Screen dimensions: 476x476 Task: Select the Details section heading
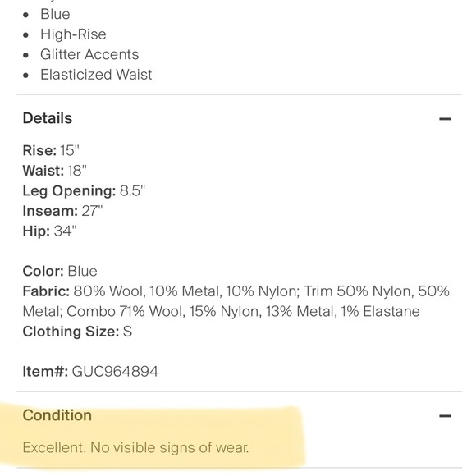(48, 118)
